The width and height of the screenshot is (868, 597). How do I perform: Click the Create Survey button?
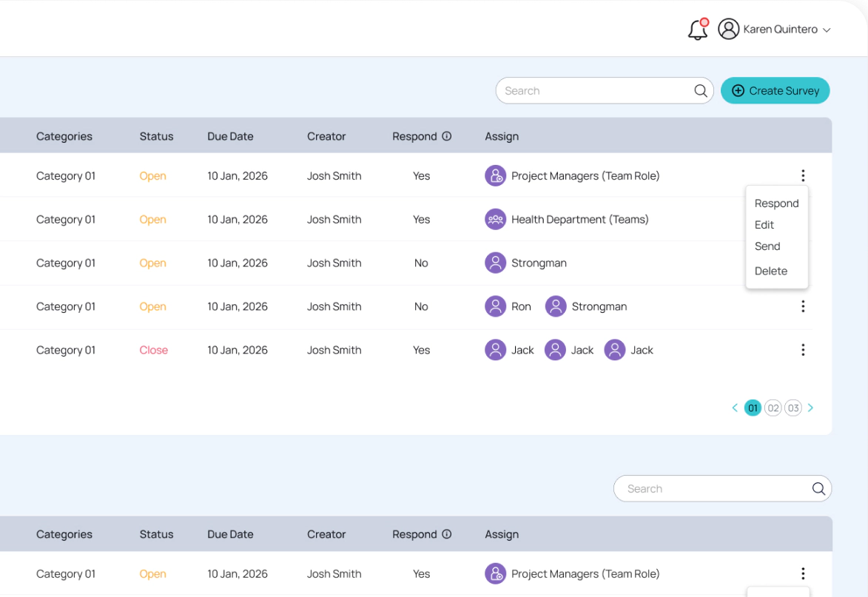pyautogui.click(x=775, y=90)
